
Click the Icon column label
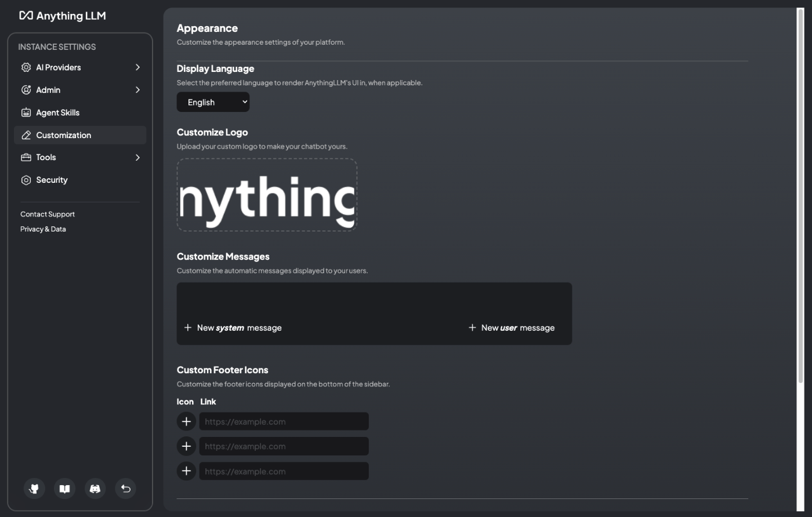[185, 402]
